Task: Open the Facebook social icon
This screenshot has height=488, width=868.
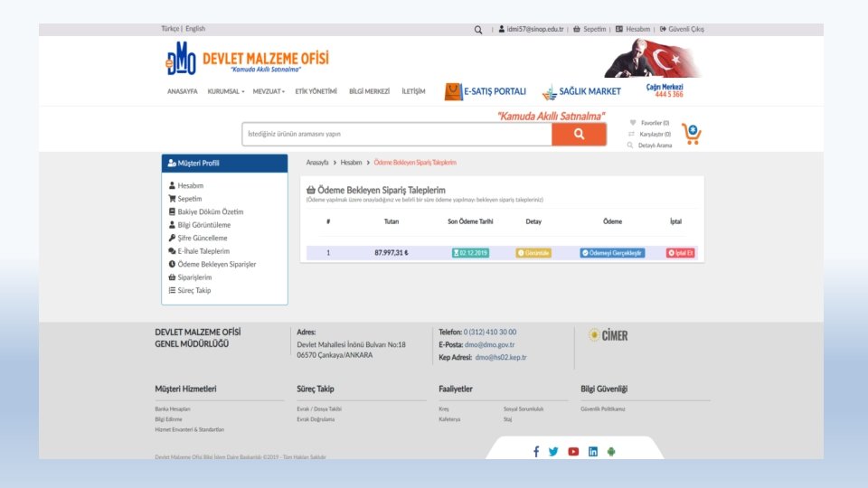Action: point(536,452)
